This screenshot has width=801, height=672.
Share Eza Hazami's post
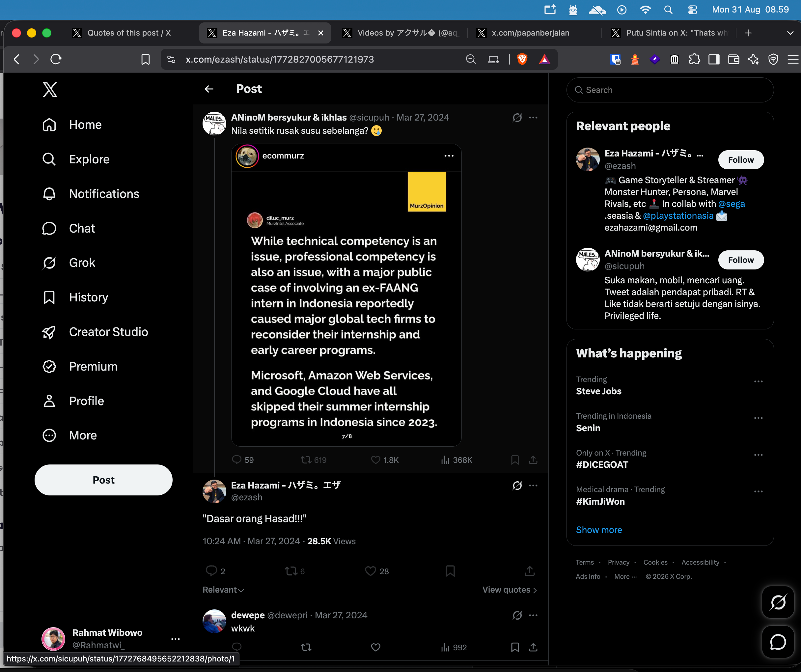[x=529, y=571]
